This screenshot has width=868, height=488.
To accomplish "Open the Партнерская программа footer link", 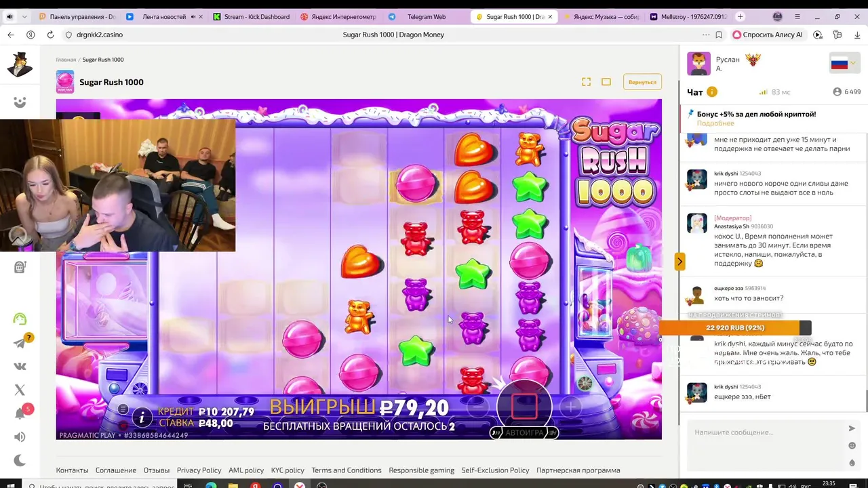I will point(578,470).
